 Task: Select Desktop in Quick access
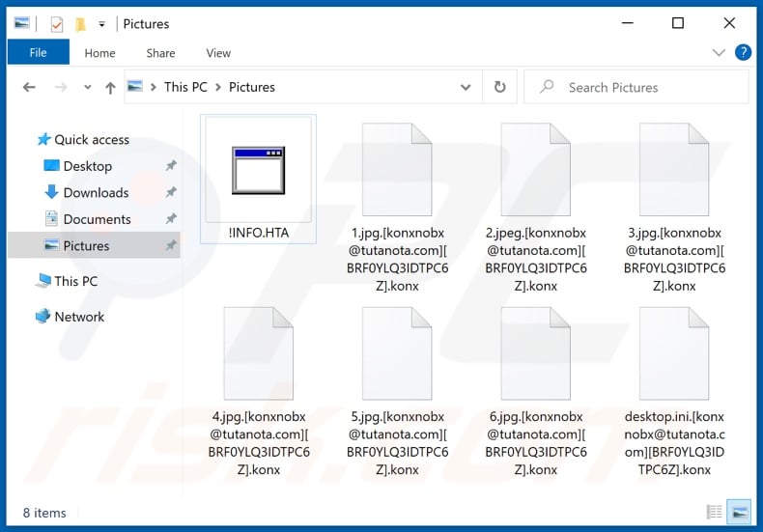pos(87,166)
